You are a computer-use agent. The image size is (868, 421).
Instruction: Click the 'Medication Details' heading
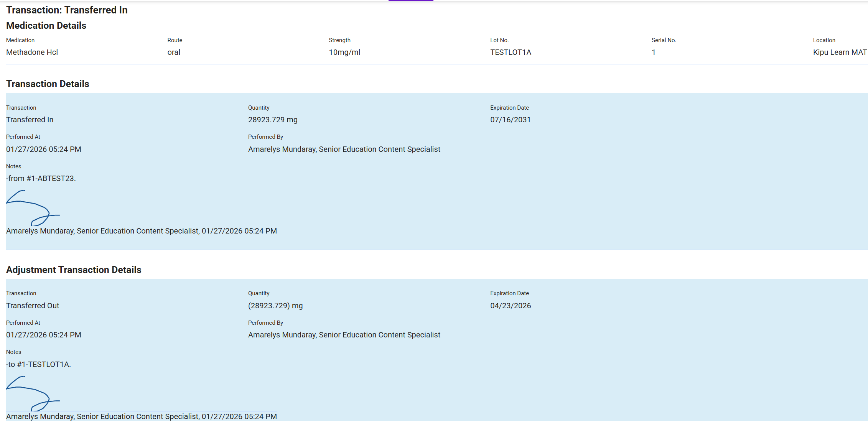[x=46, y=25]
